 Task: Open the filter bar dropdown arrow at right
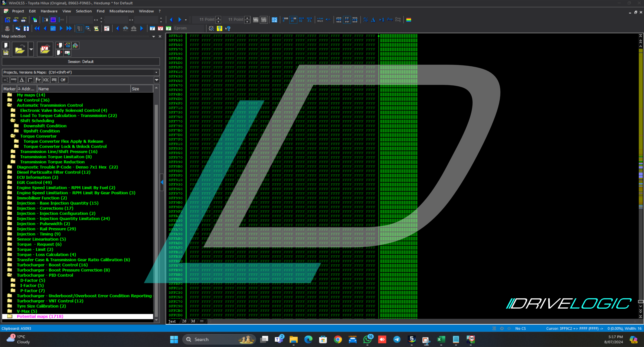click(x=157, y=80)
